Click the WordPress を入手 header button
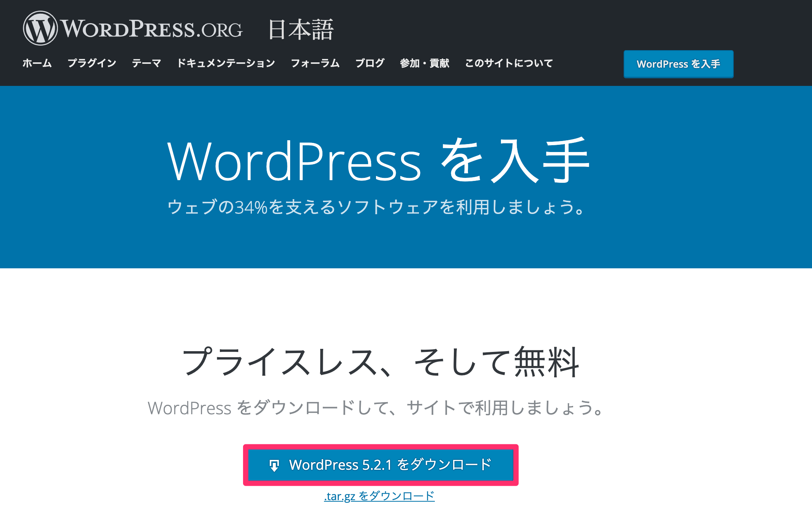Viewport: 812px width, 526px height. (x=678, y=64)
